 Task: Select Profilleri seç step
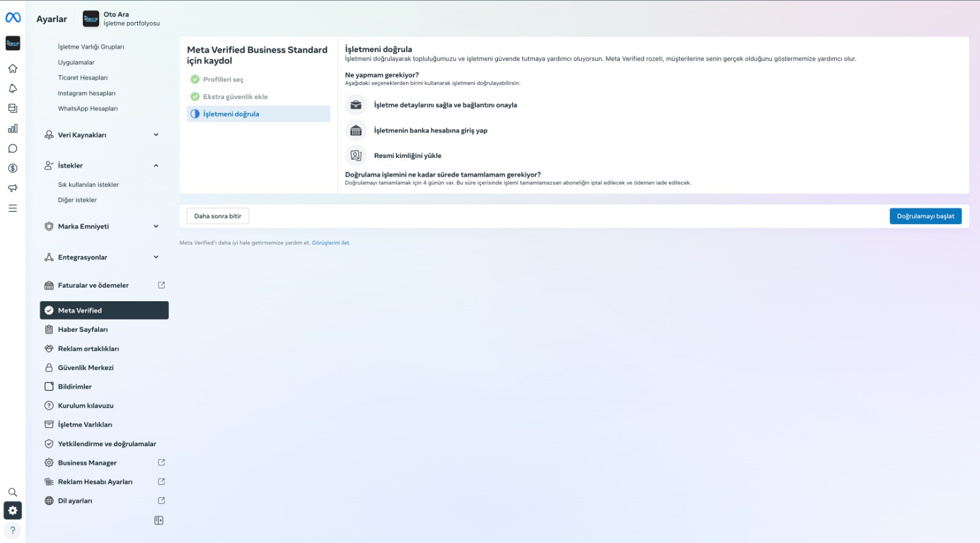(x=258, y=80)
